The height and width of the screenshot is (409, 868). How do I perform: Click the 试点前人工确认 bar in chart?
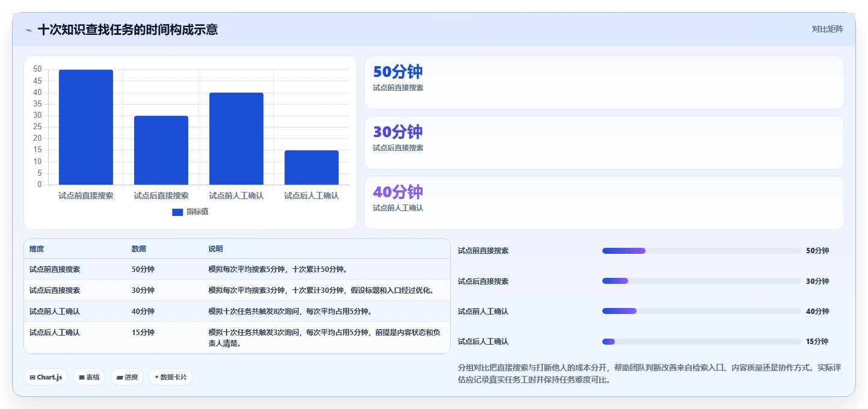tap(236, 138)
